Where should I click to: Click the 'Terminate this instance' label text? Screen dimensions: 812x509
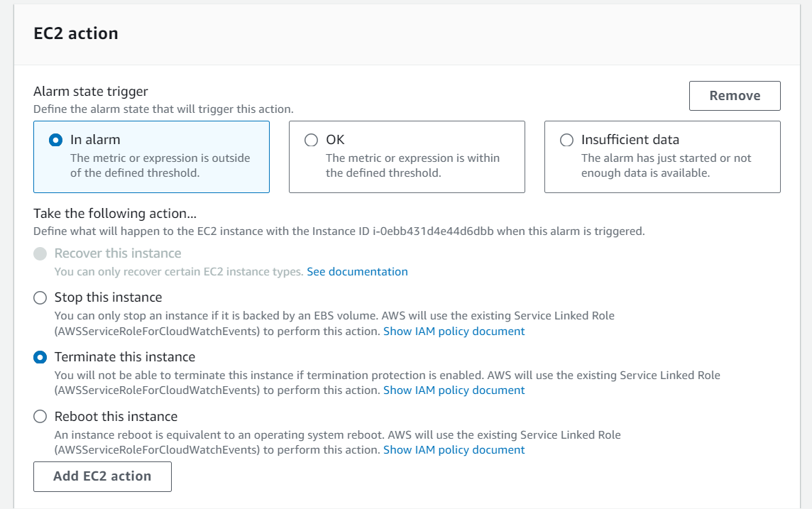coord(125,357)
